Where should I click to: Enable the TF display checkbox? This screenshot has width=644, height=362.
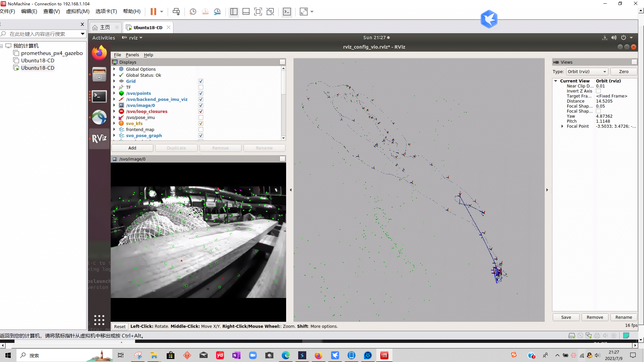tap(201, 87)
